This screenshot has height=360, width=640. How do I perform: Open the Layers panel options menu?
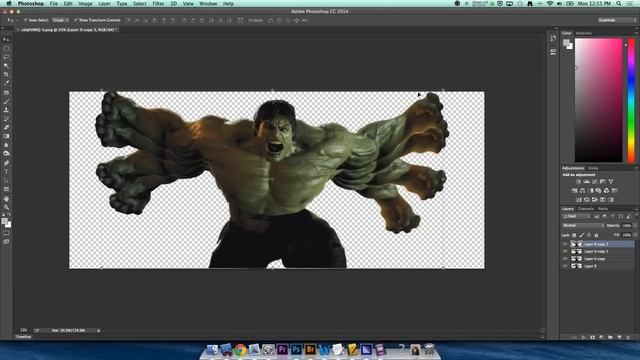pyautogui.click(x=636, y=209)
